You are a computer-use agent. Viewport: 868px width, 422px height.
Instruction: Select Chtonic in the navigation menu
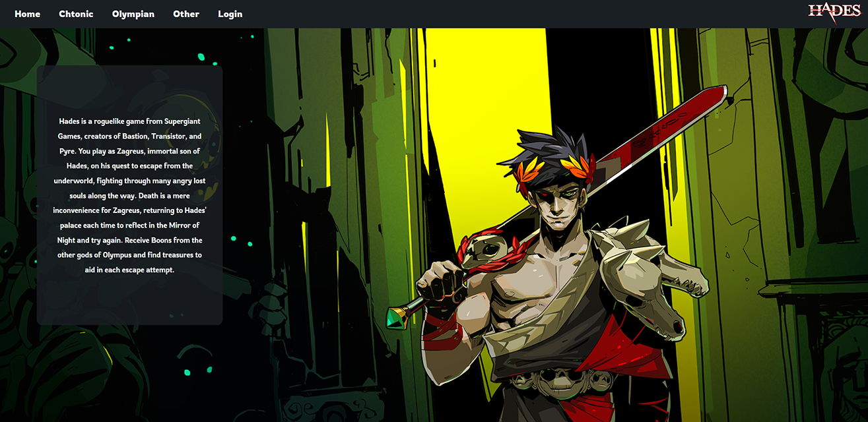[x=76, y=13]
